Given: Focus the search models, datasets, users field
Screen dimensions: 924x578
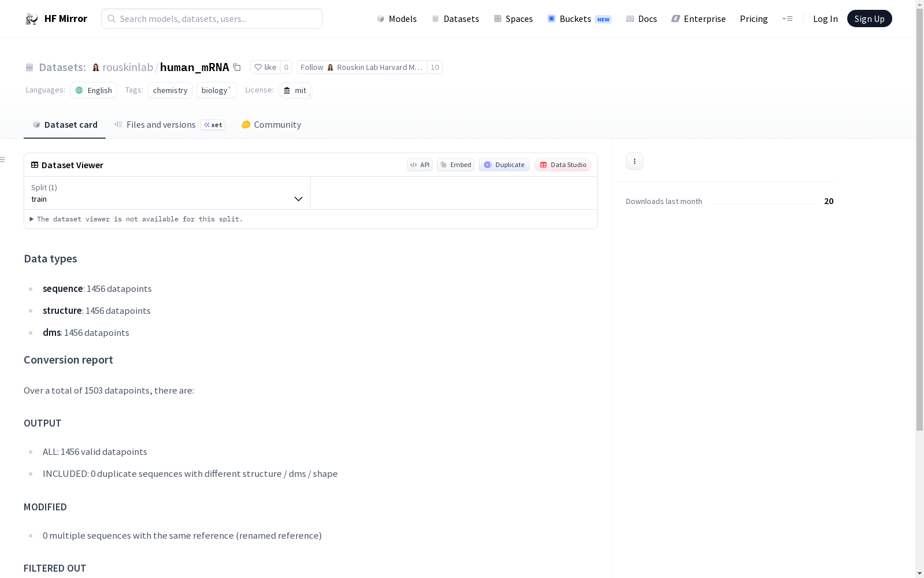Looking at the screenshot, I should coord(212,18).
